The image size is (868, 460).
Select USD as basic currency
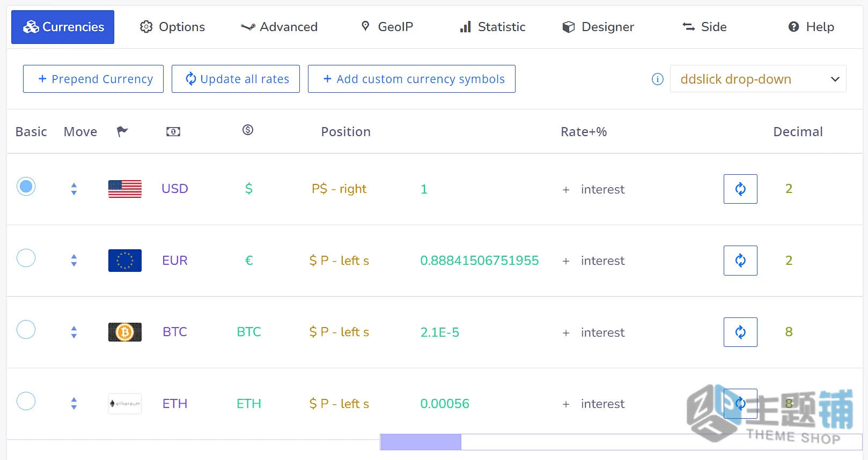26,187
